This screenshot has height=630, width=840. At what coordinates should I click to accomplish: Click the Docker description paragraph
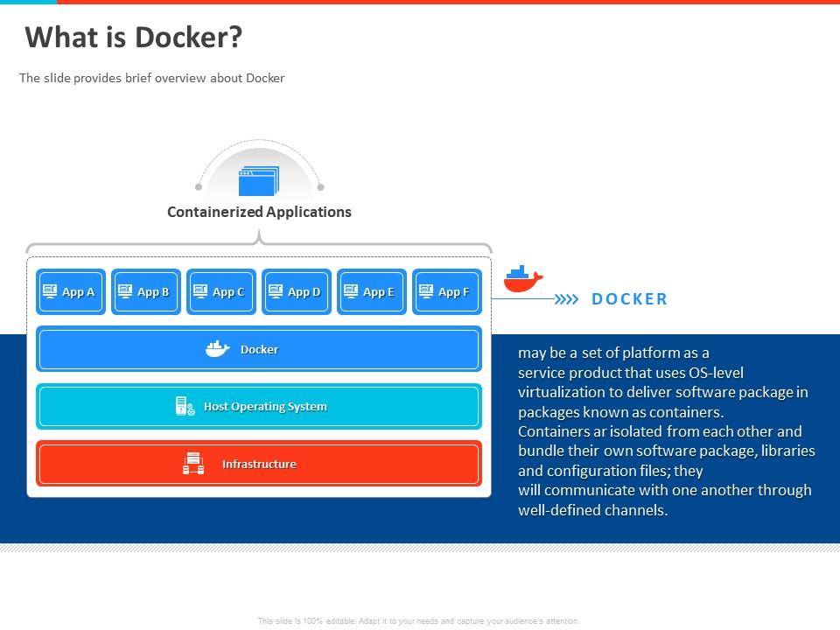(666, 431)
